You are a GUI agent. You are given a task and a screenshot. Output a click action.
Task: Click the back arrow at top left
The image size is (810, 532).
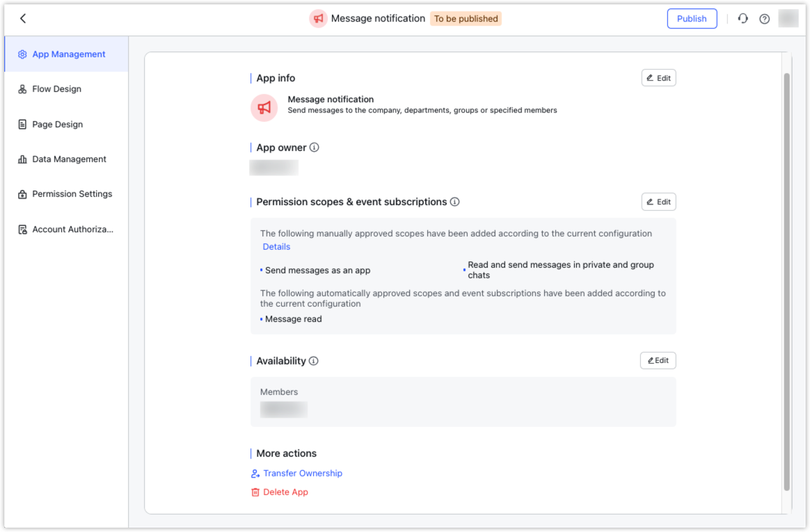point(23,18)
